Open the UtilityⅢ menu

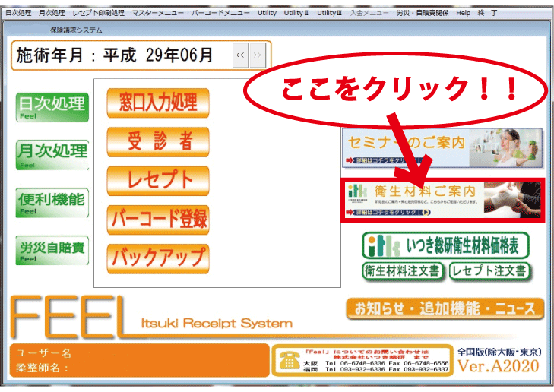coord(329,13)
